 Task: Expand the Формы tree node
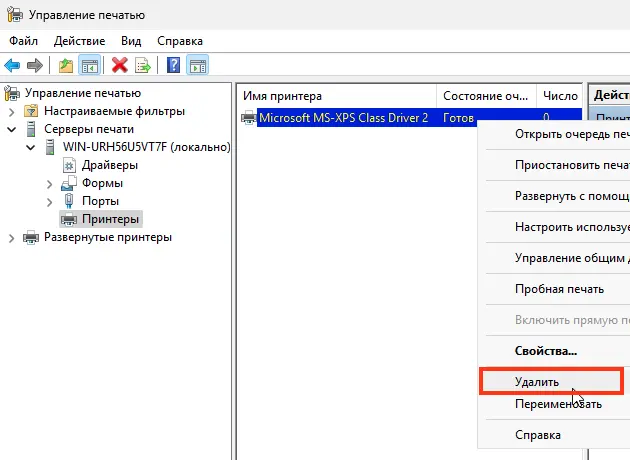(49, 184)
